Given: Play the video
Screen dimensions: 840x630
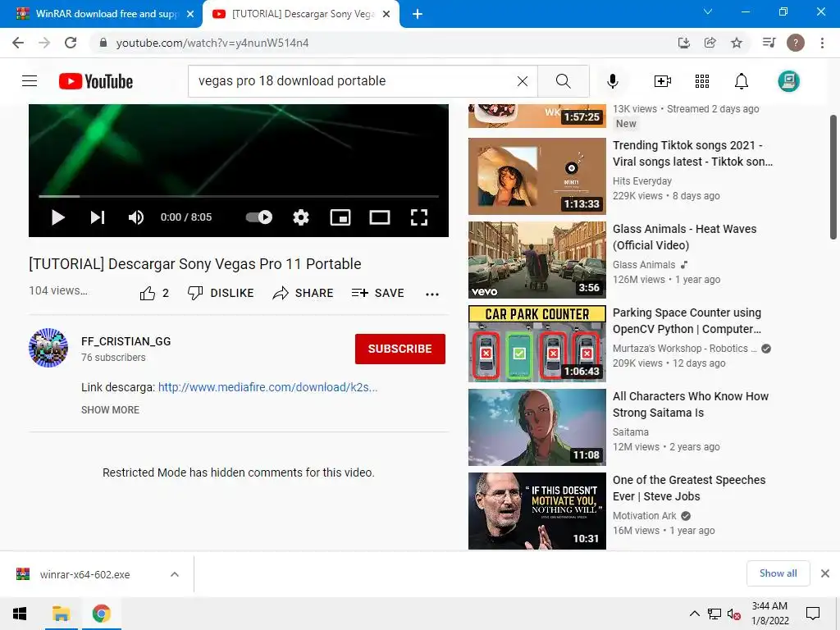Looking at the screenshot, I should pos(58,217).
